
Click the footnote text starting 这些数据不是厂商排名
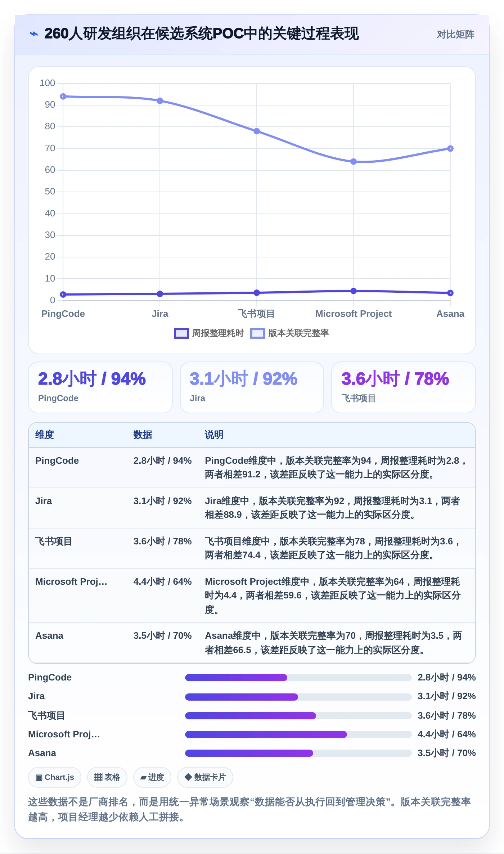point(249,809)
